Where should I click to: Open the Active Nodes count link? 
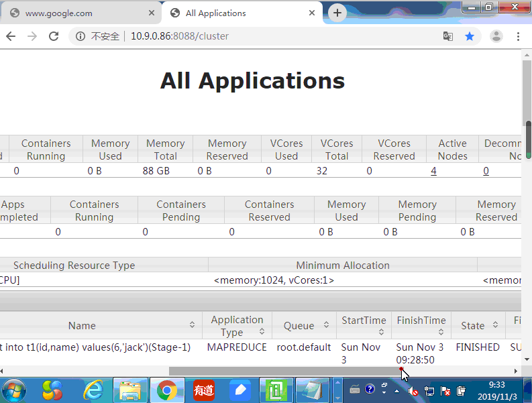tap(433, 171)
